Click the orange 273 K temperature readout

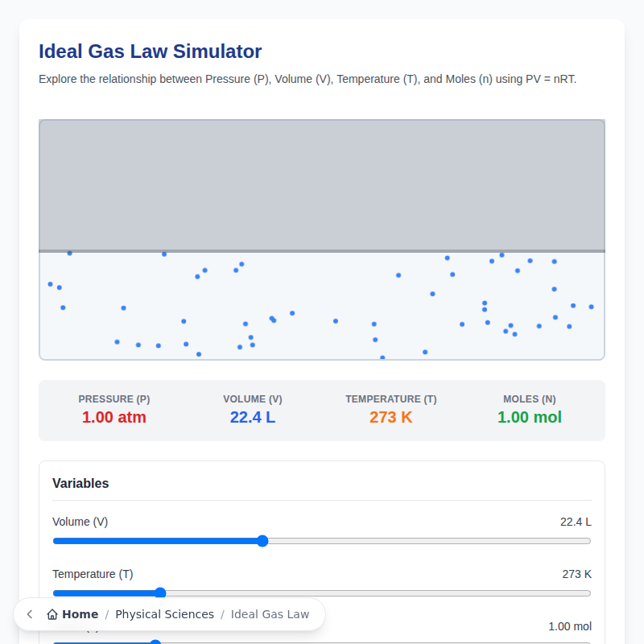click(x=391, y=417)
